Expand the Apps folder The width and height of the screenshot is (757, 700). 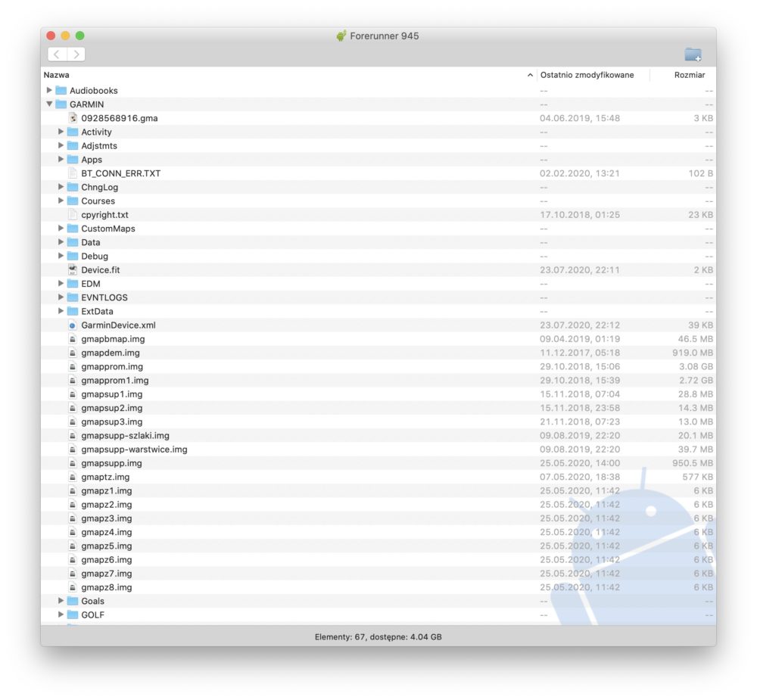pyautogui.click(x=61, y=159)
